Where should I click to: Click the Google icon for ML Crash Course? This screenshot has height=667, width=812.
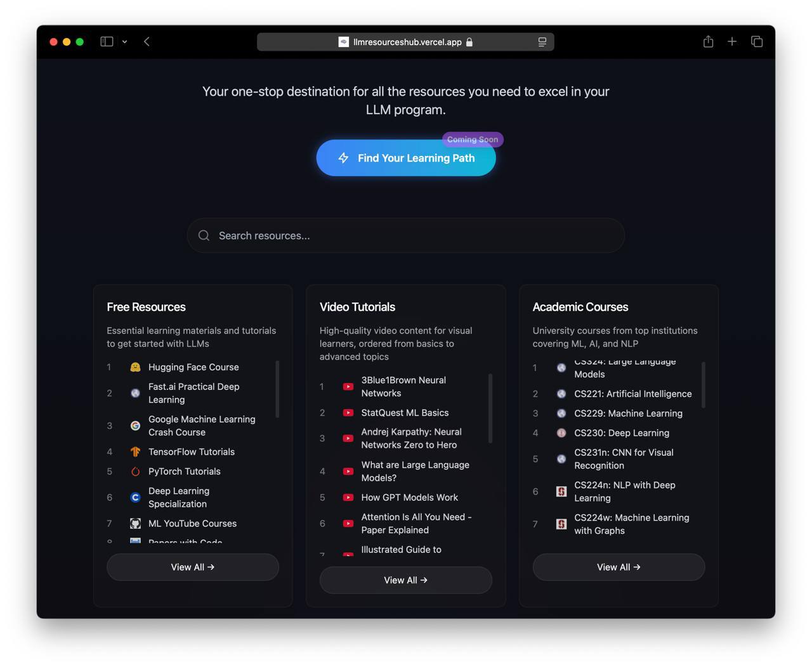[x=135, y=426]
